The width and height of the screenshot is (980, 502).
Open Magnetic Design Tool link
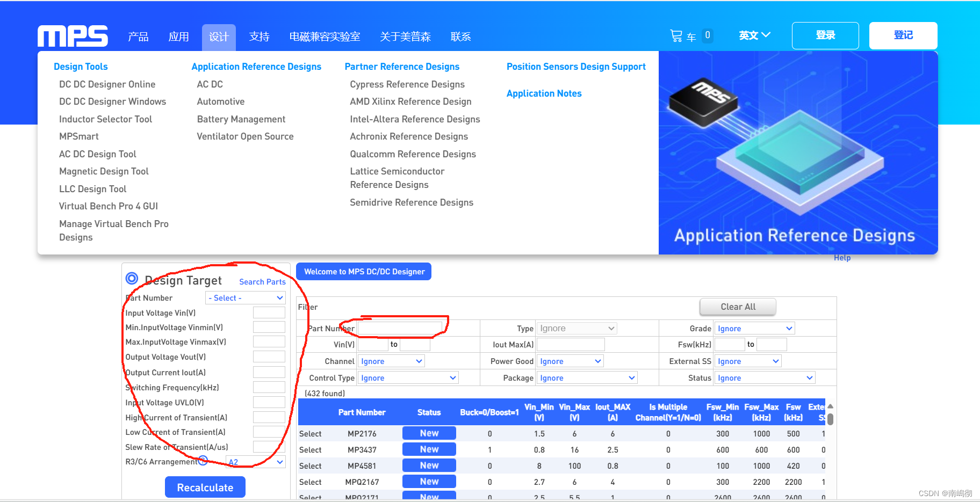coord(104,171)
